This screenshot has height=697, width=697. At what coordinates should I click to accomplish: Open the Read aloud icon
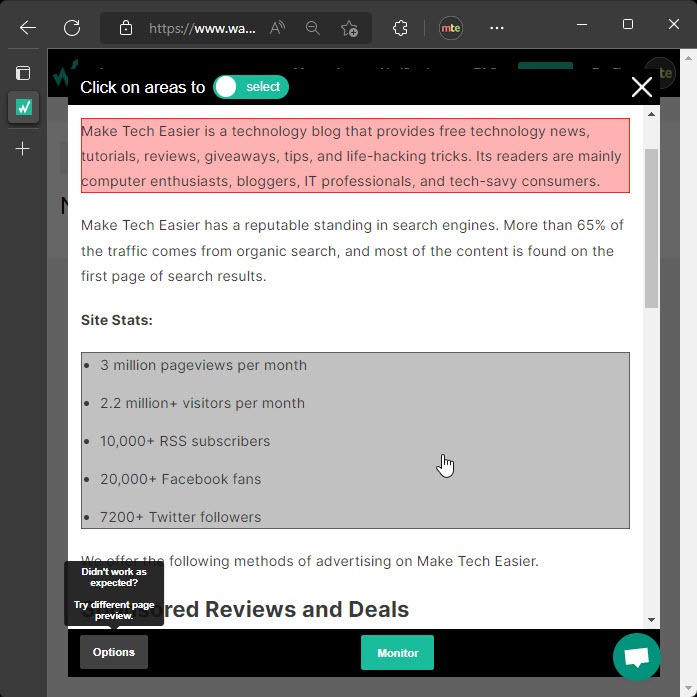coord(277,28)
